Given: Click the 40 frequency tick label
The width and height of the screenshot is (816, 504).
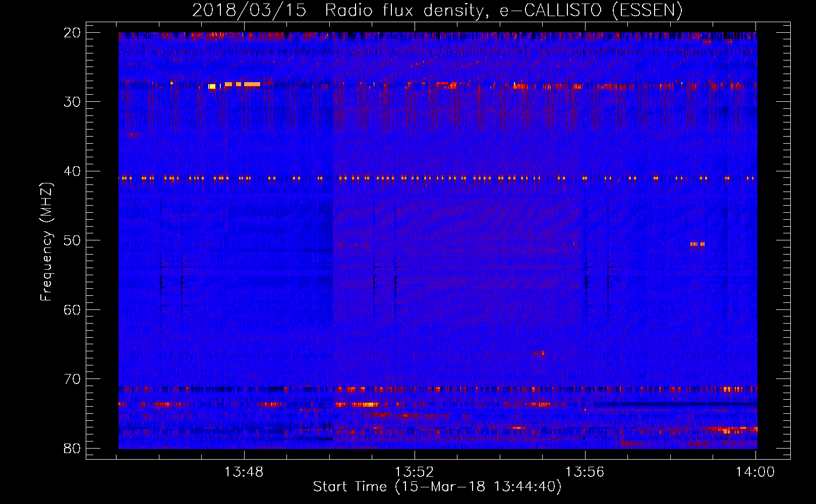Looking at the screenshot, I should 72,171.
